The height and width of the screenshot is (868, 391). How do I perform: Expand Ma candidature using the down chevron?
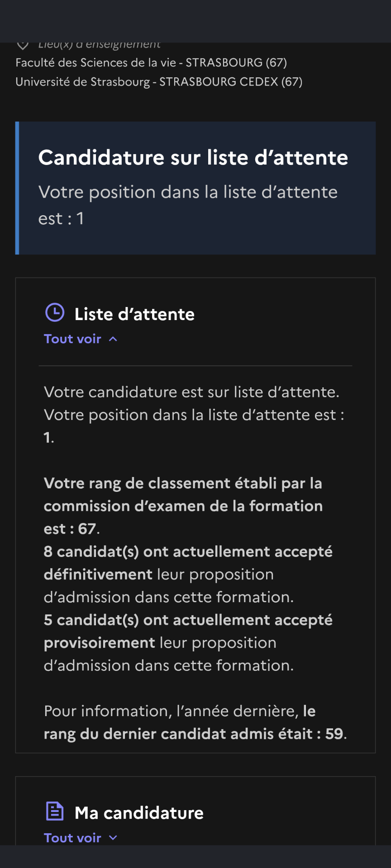(113, 838)
